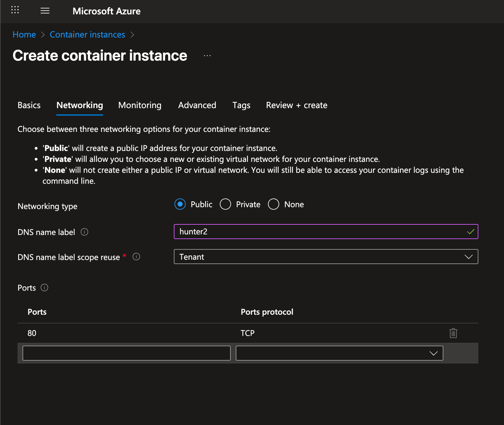Viewport: 504px width, 425px height.
Task: Select the Private networking type
Action: pyautogui.click(x=225, y=204)
